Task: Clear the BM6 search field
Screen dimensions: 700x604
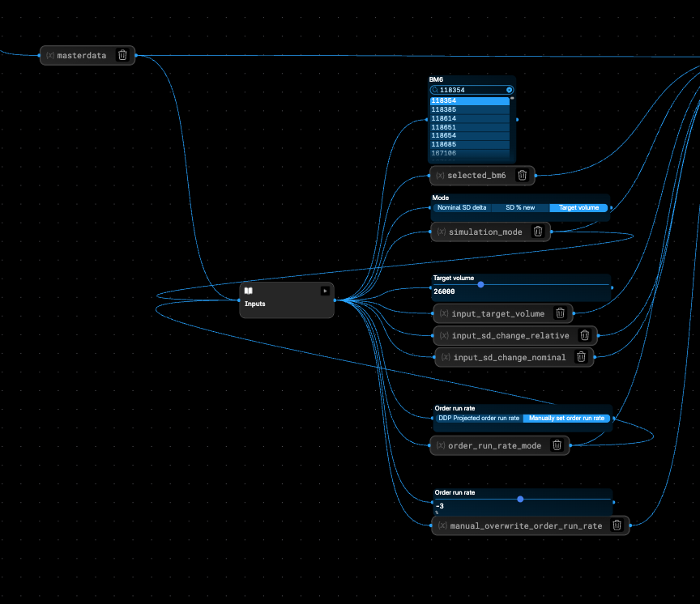Action: 509,90
